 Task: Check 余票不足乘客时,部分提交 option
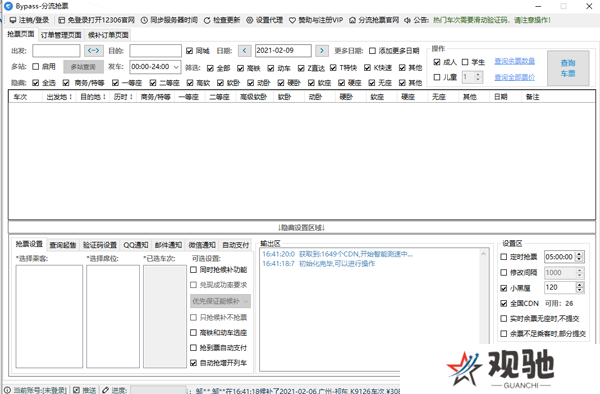pyautogui.click(x=504, y=334)
